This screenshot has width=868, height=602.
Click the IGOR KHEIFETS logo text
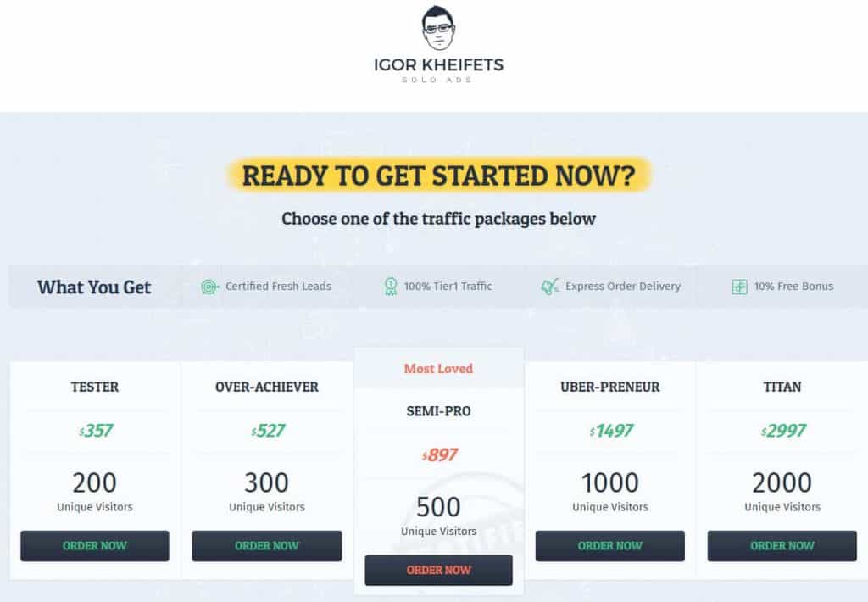(438, 64)
